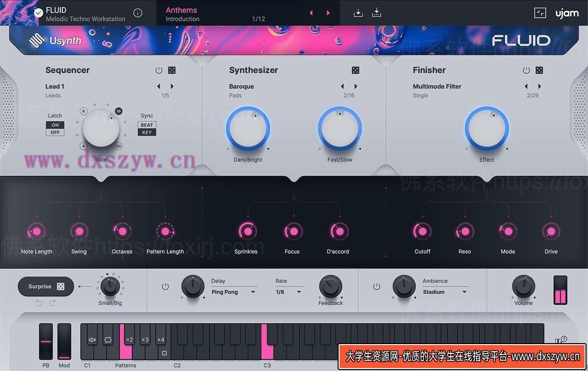Click the Drive knob
The width and height of the screenshot is (588, 371).
click(551, 231)
